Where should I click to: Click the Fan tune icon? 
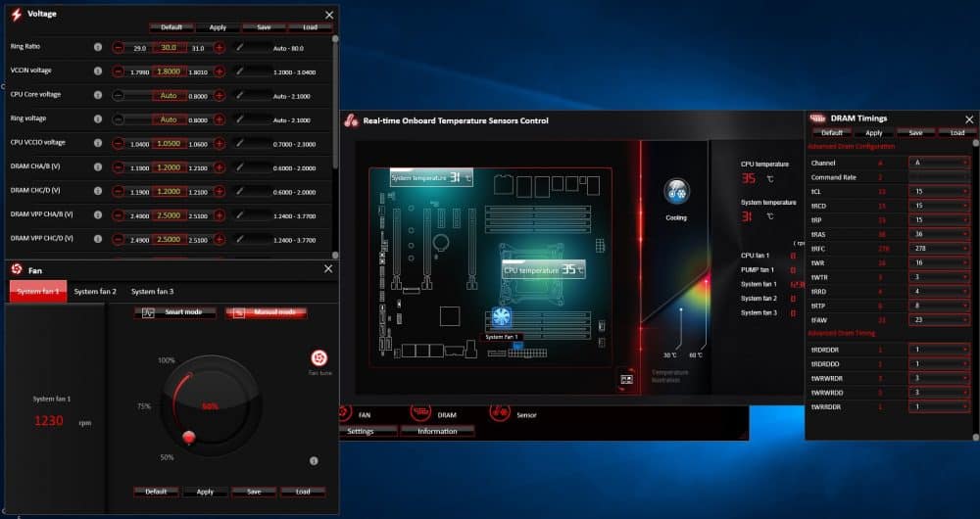(x=319, y=357)
